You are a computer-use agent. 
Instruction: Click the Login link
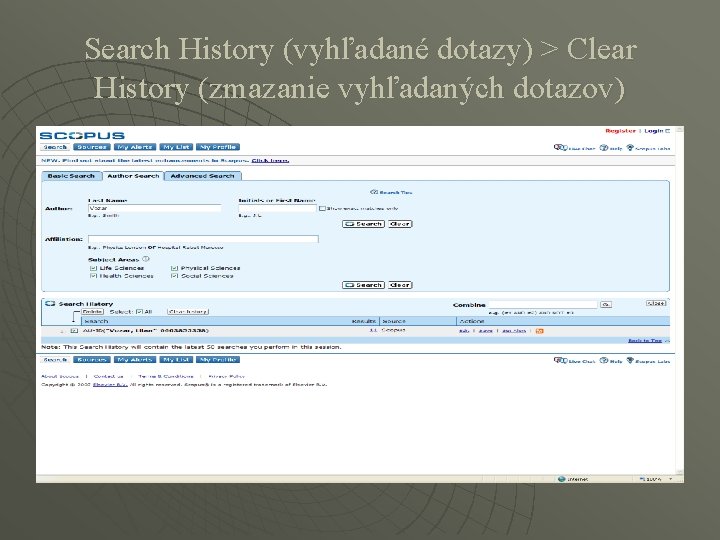pyautogui.click(x=654, y=131)
